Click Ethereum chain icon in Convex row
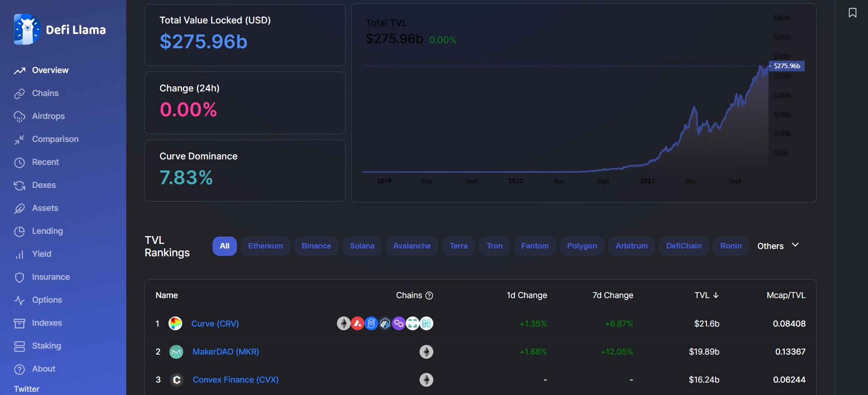This screenshot has height=395, width=868. click(426, 380)
